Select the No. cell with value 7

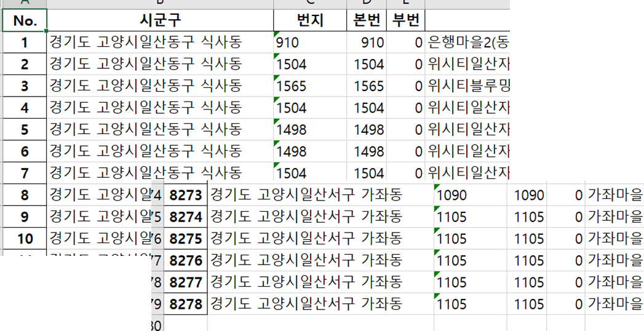[25, 172]
